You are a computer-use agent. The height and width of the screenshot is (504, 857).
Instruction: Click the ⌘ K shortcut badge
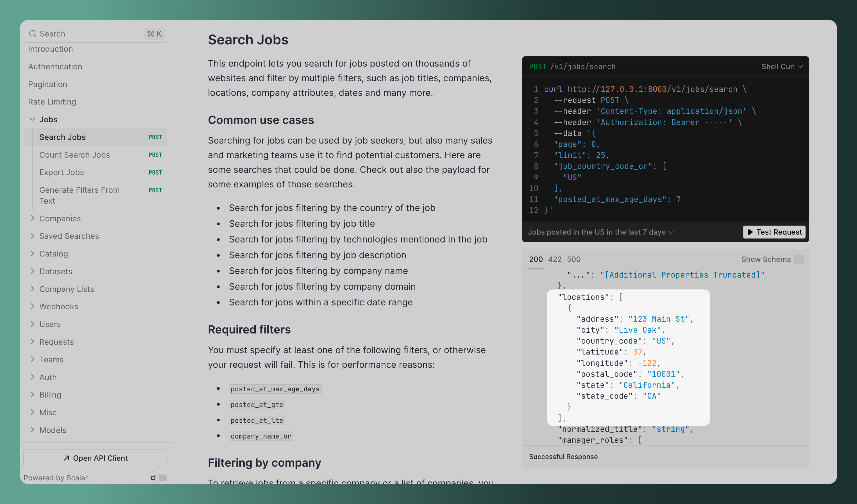(x=155, y=34)
